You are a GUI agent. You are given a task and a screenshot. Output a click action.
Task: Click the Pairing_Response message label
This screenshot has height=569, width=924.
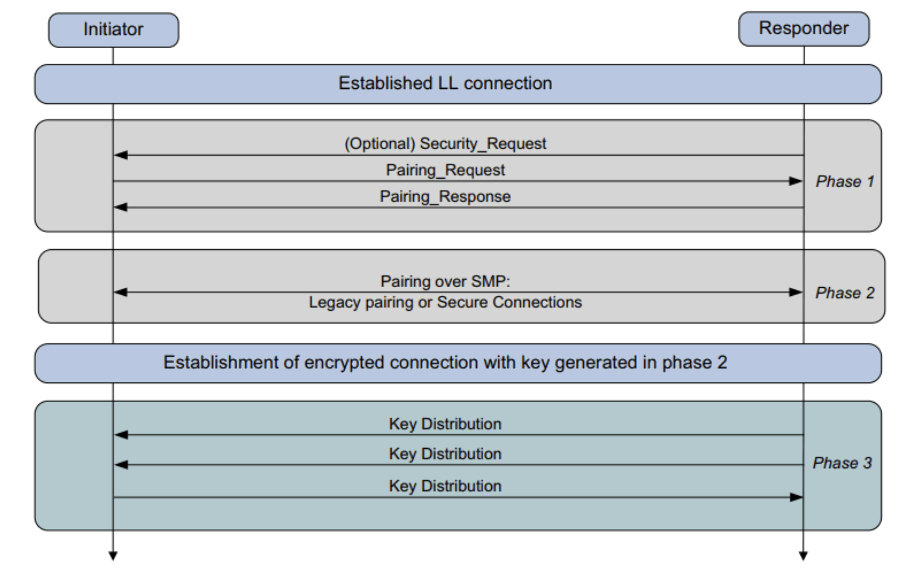pos(445,197)
